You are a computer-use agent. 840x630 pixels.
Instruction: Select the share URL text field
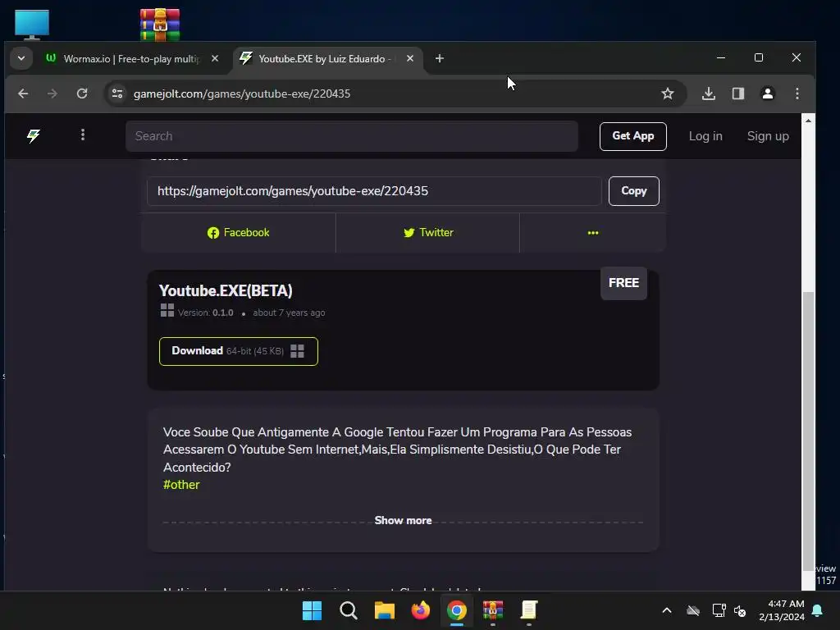374,191
